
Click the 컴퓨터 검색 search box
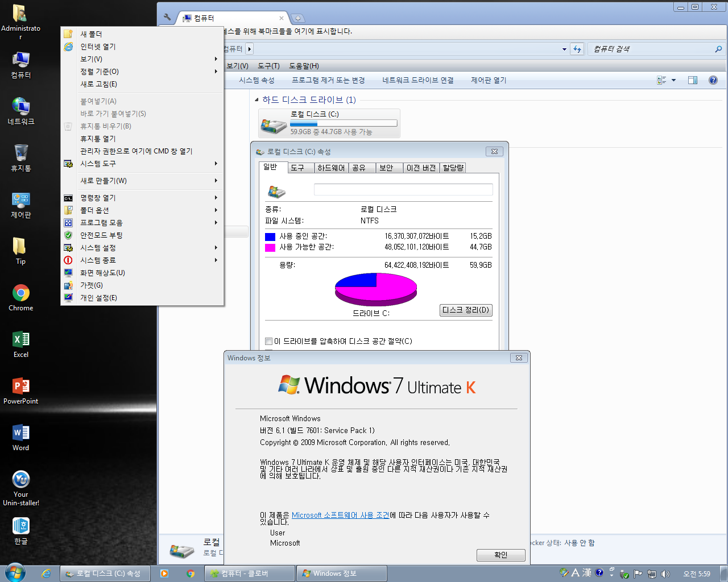pyautogui.click(x=651, y=49)
